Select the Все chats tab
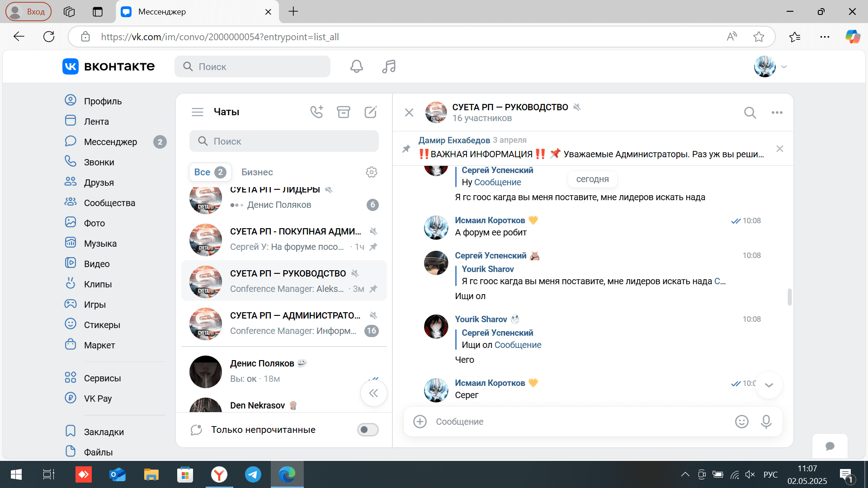868x488 pixels. 210,172
